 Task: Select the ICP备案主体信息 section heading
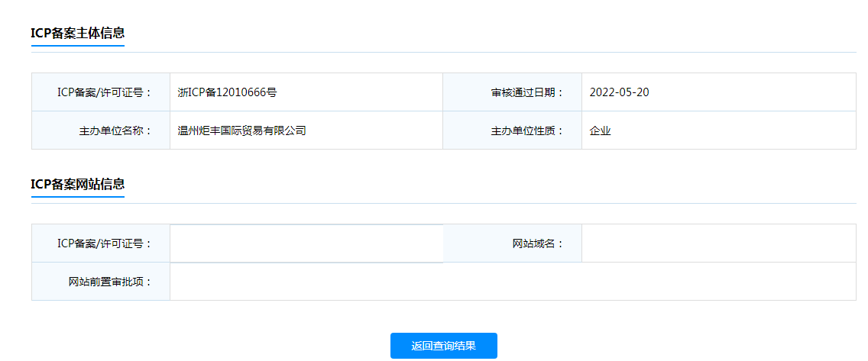pos(77,33)
